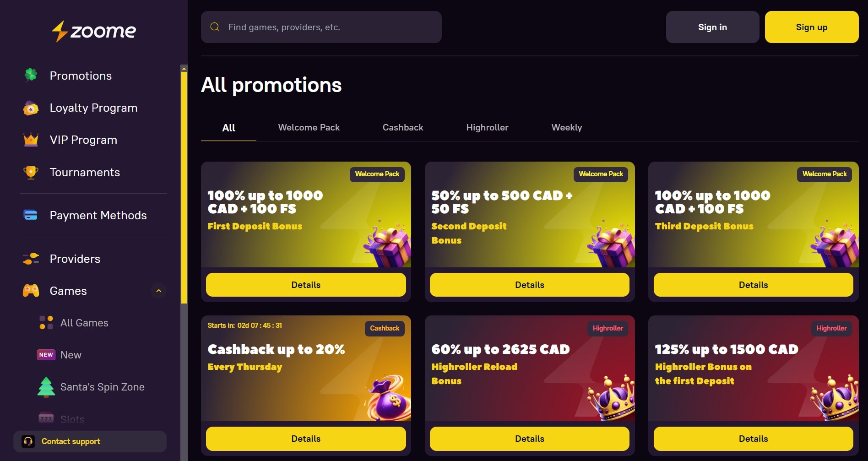Click the Games controller icon
The image size is (868, 461).
[31, 291]
